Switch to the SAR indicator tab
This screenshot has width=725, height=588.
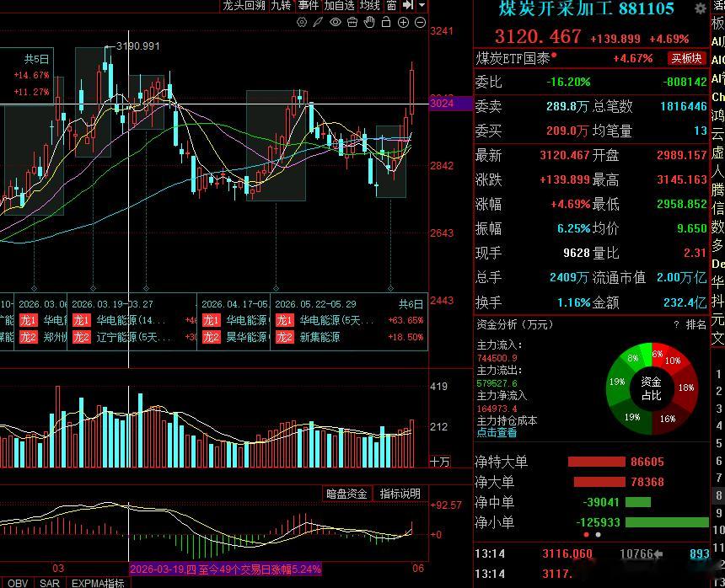[x=50, y=583]
